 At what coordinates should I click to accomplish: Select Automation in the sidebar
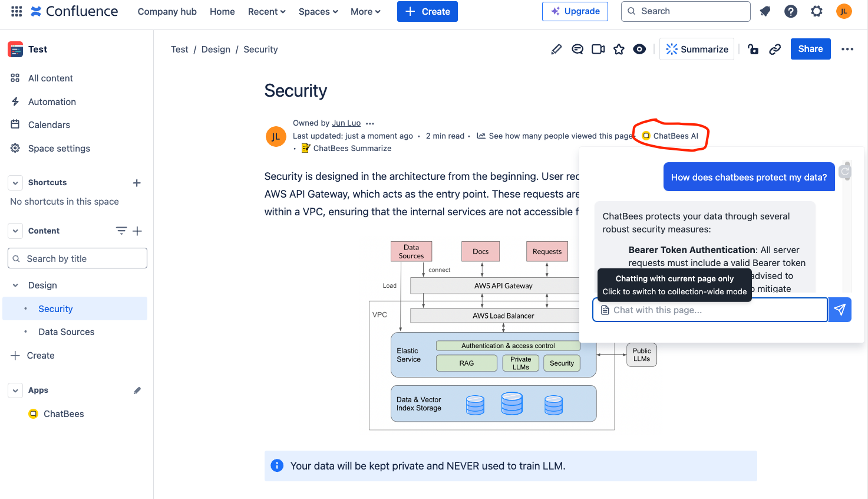tap(52, 101)
